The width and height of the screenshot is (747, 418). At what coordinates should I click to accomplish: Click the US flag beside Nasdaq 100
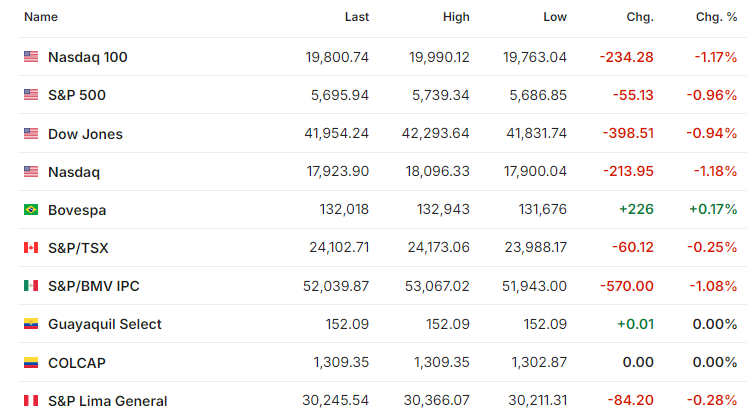point(31,57)
